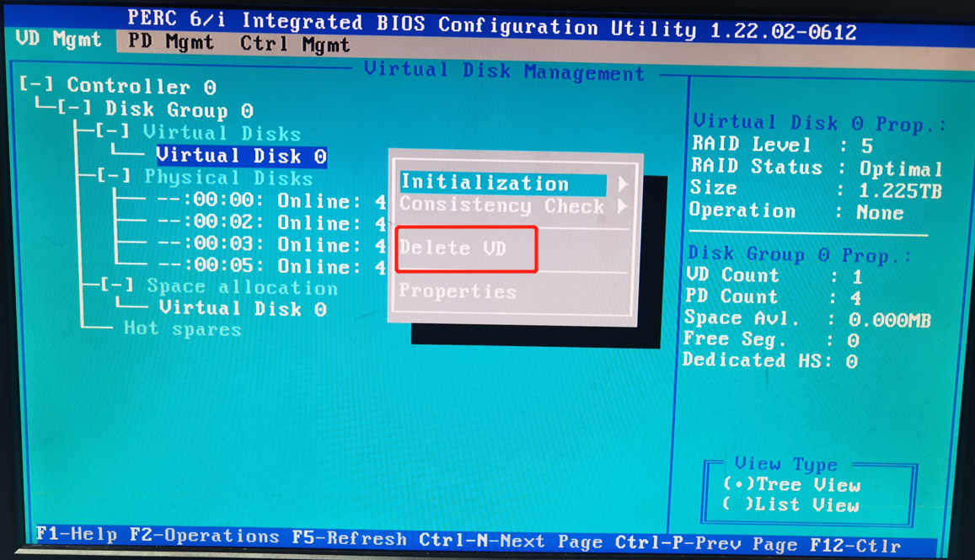Screen dimensions: 975x560
Task: Click the Disk Group 0 Prop. heading
Action: coord(800,254)
